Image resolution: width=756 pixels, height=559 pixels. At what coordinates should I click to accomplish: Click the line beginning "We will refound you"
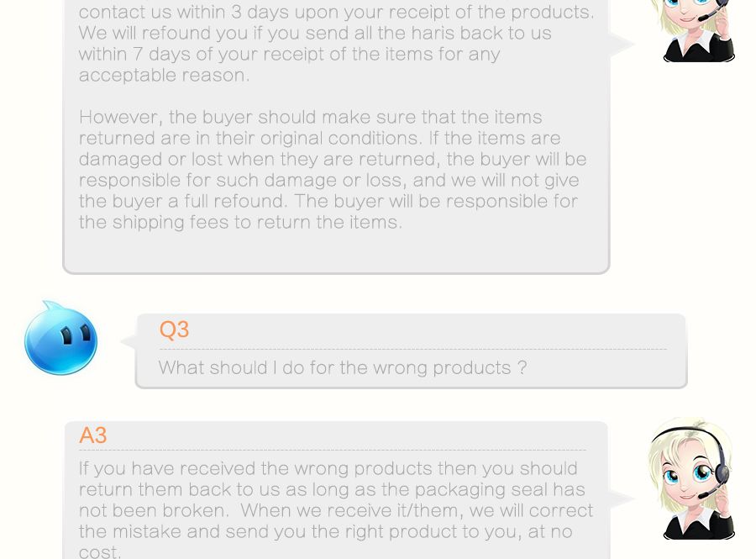(315, 33)
